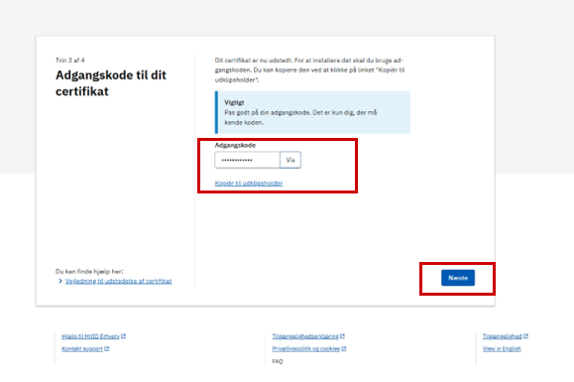
Task: Open the Tilgængelighed link in the right footer column
Action: point(502,336)
